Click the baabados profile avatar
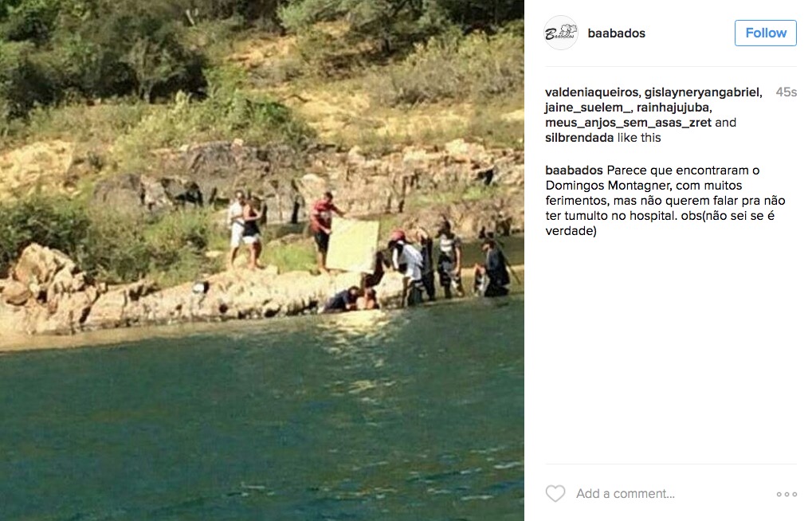812x521 pixels. click(561, 33)
